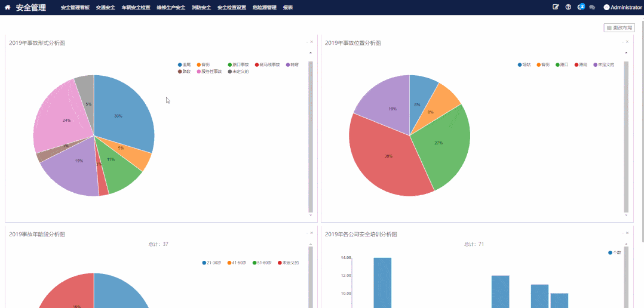Open the 安全检查设置 menu
Viewport: 644px width, 308px height.
(232, 7)
